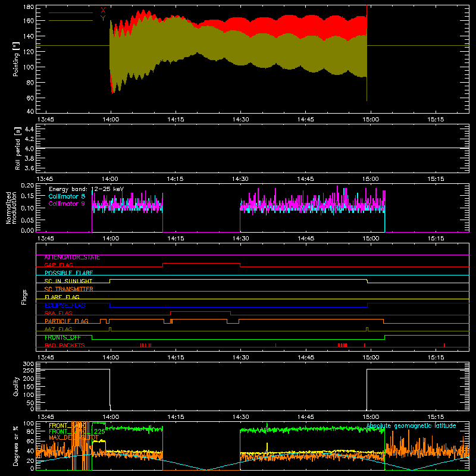
Task: Click the SC_IN_SUNLIGHT flag label
Action: [x=68, y=281]
